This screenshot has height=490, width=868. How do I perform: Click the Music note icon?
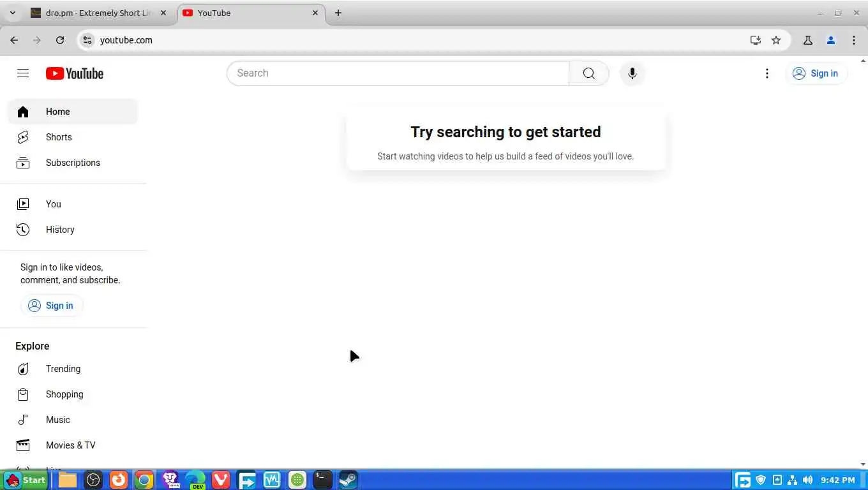pos(23,420)
